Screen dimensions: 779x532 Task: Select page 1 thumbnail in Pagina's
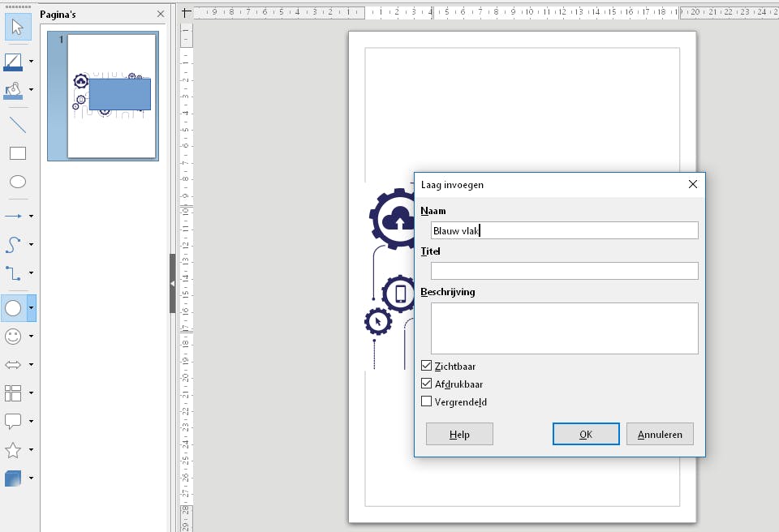103,96
